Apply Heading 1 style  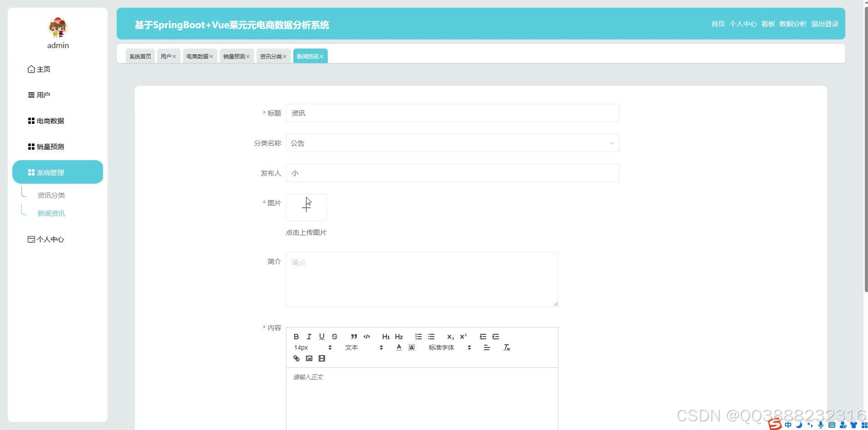pos(386,337)
